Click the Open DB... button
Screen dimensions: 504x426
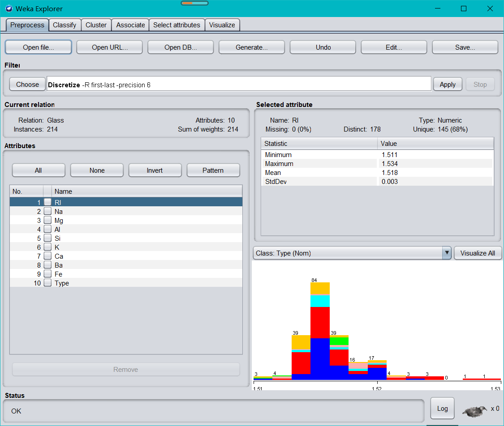181,47
